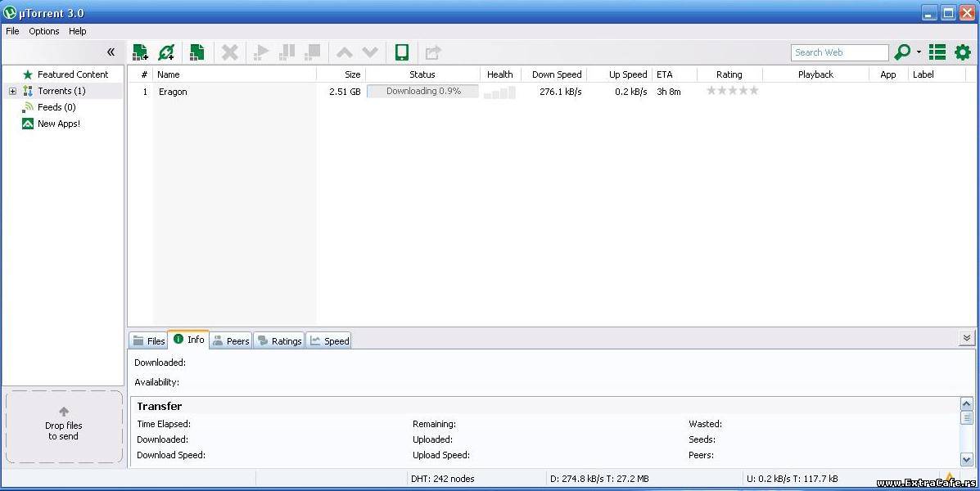The height and width of the screenshot is (491, 980).
Task: Click the health bars for Eragon
Action: point(499,92)
